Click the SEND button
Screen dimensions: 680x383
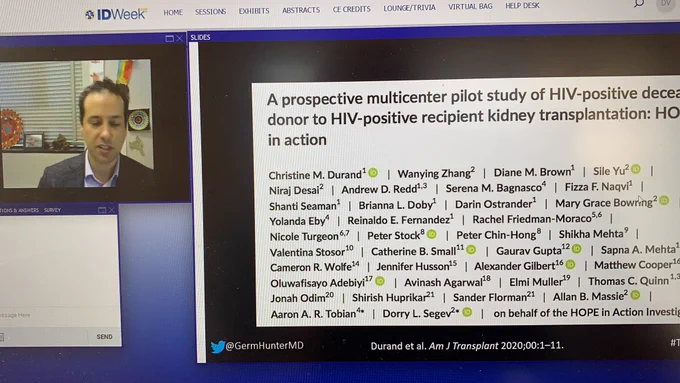(x=104, y=337)
